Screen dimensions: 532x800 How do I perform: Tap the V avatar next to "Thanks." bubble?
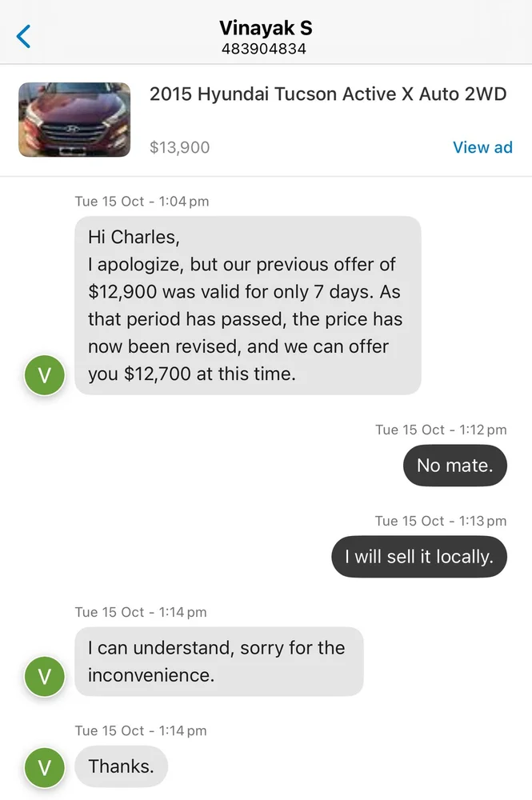(x=45, y=767)
